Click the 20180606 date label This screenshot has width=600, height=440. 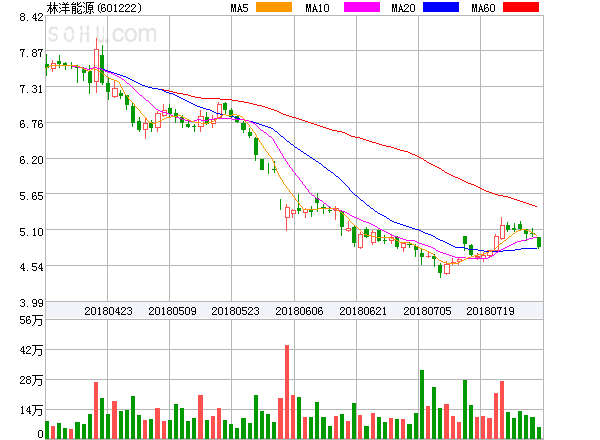coord(299,311)
